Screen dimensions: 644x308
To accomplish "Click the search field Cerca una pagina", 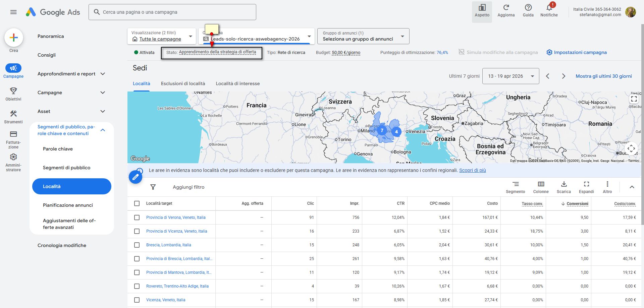I will pos(172,12).
